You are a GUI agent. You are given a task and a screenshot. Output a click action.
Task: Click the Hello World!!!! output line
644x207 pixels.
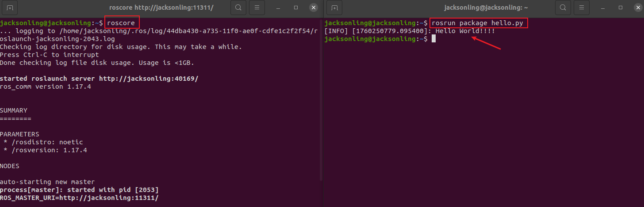pos(465,31)
